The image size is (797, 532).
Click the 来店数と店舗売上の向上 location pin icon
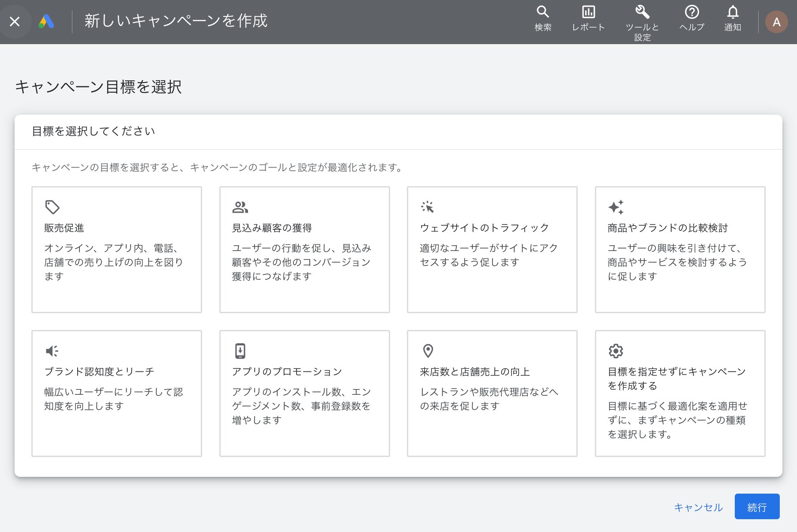click(428, 351)
